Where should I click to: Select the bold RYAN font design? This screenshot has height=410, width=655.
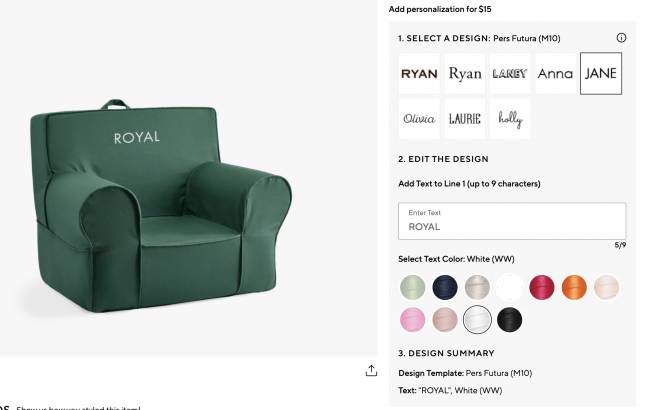click(419, 74)
